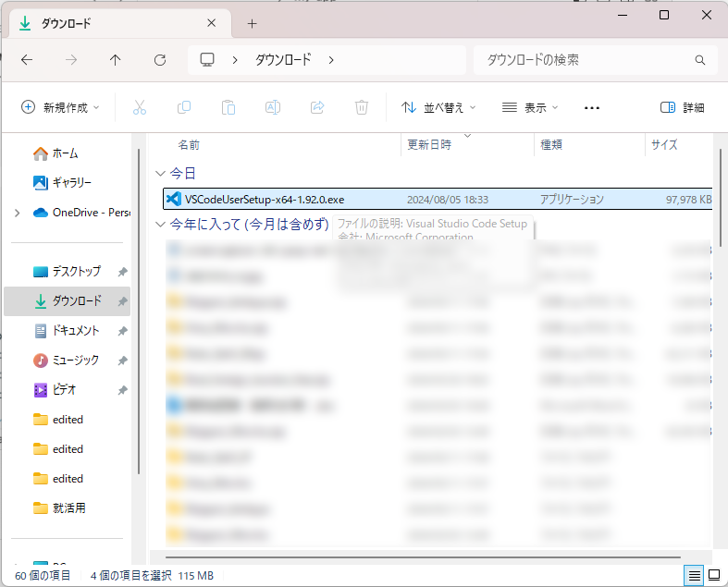Click ダウンロード breadcrumb in address bar
This screenshot has height=587, width=728.
(x=283, y=60)
